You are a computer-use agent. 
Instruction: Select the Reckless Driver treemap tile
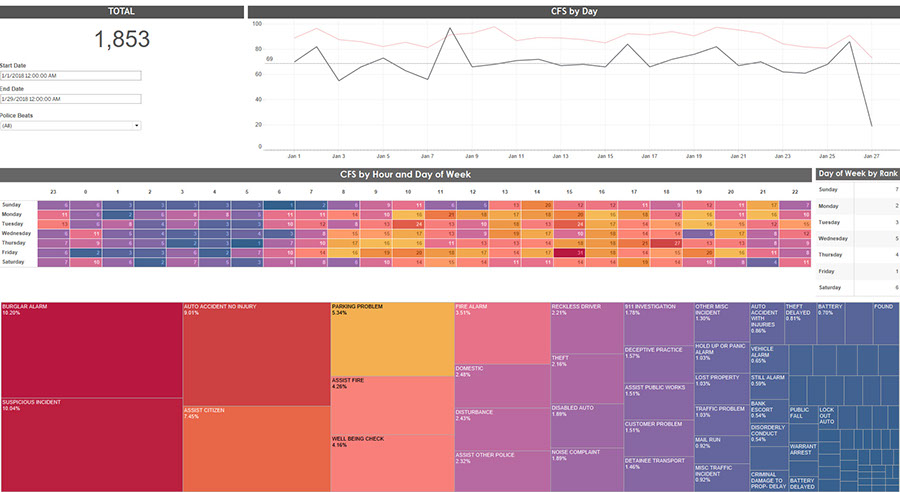586,326
